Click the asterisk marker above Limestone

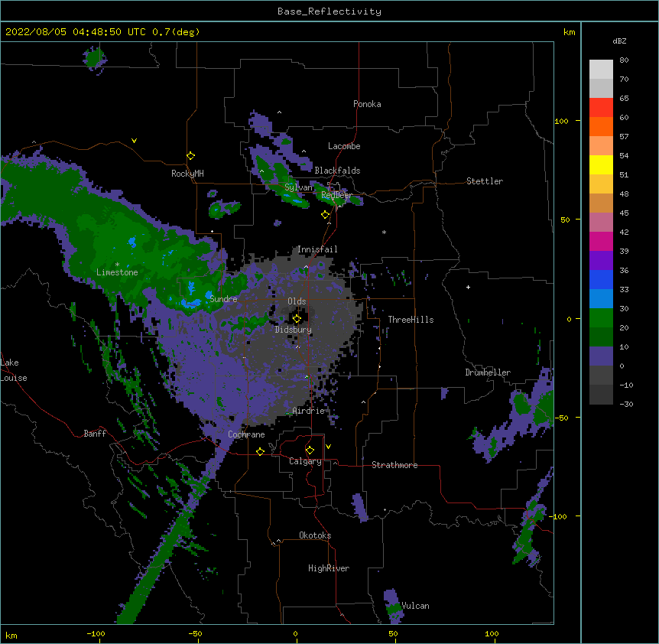[x=117, y=265]
